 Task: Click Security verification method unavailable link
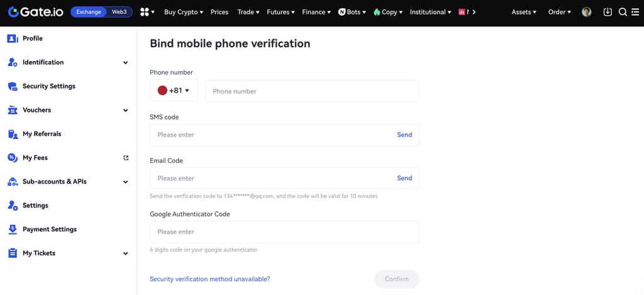click(209, 279)
